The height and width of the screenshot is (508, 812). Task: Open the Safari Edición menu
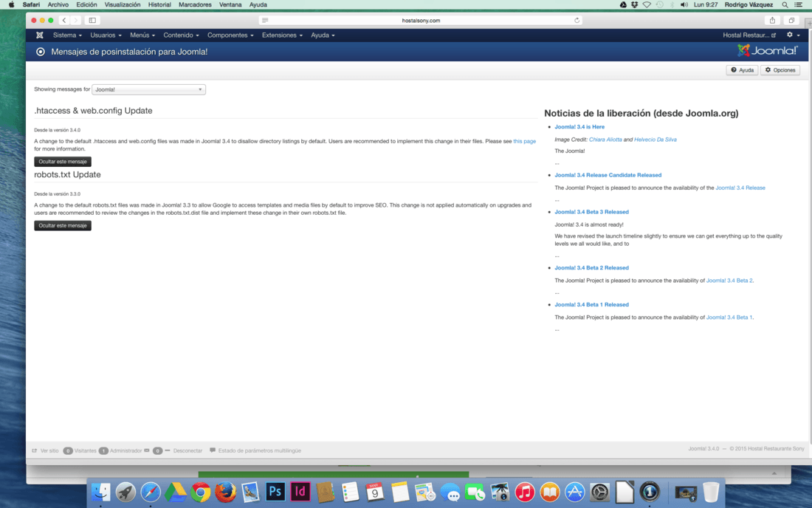[x=86, y=4]
